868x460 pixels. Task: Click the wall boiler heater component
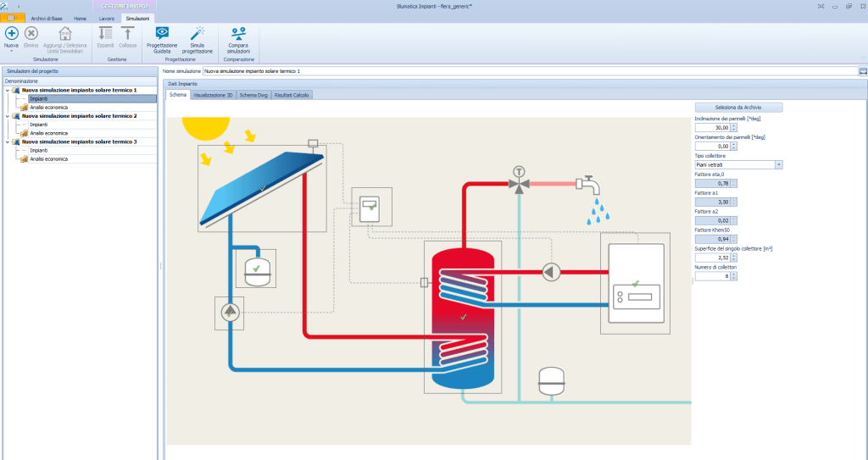[634, 284]
